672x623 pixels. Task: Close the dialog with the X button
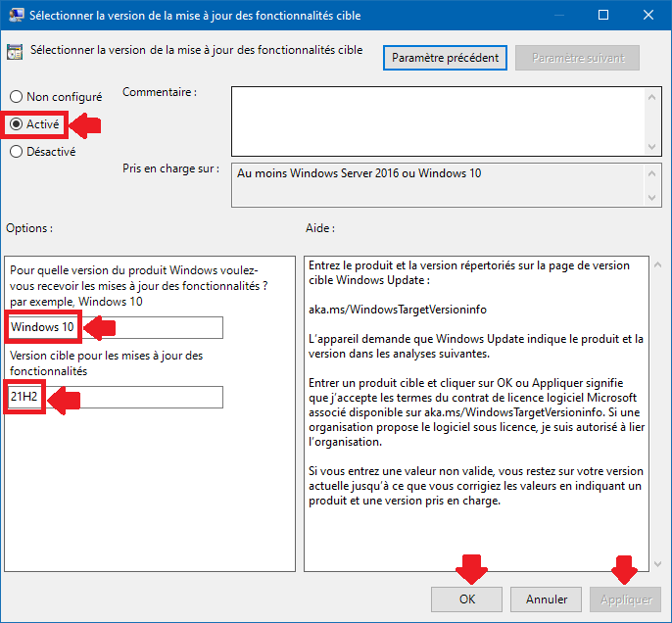tap(648, 15)
